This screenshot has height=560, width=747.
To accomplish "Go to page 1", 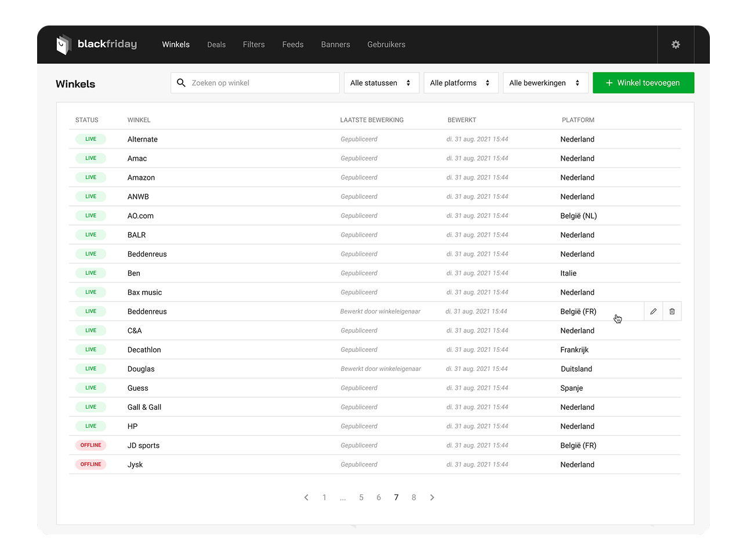I will pos(324,497).
